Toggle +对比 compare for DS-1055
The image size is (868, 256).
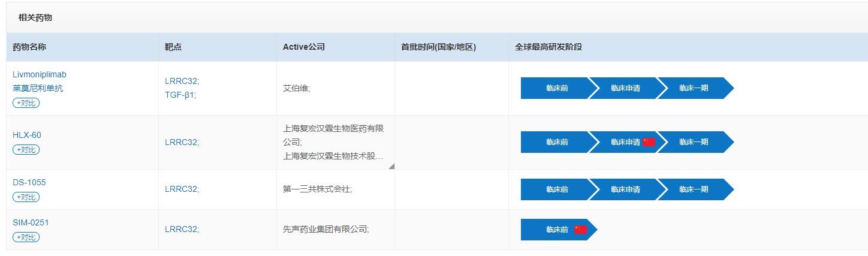point(26,197)
